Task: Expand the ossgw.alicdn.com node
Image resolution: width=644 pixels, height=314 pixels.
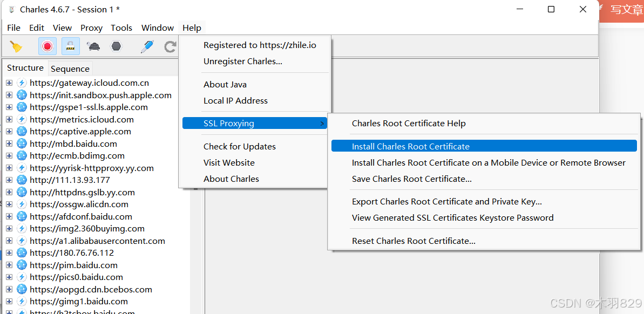Action: 9,204
